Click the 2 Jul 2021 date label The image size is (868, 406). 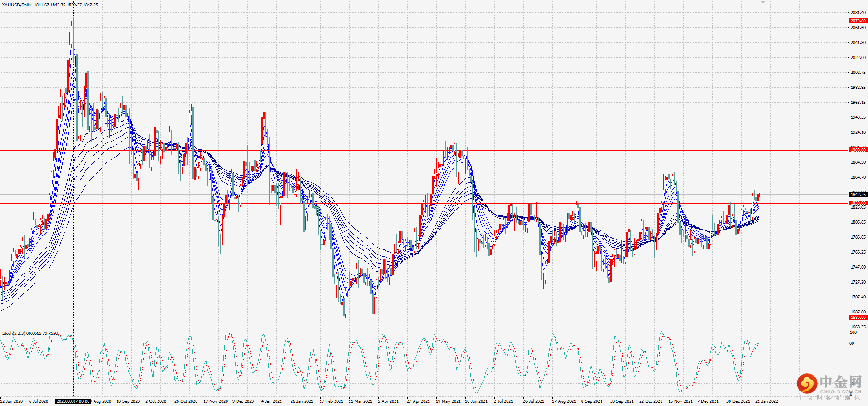503,401
